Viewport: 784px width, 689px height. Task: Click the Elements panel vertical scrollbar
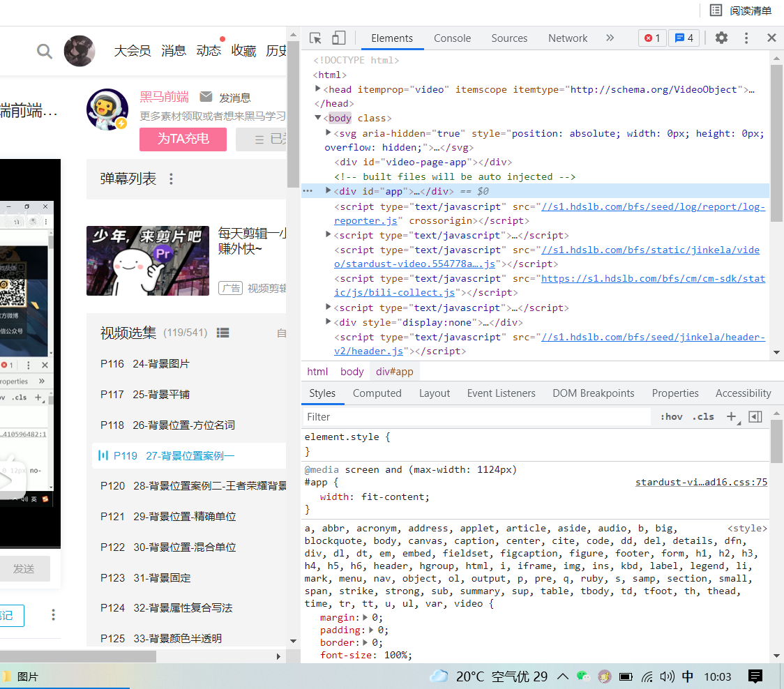[x=776, y=144]
